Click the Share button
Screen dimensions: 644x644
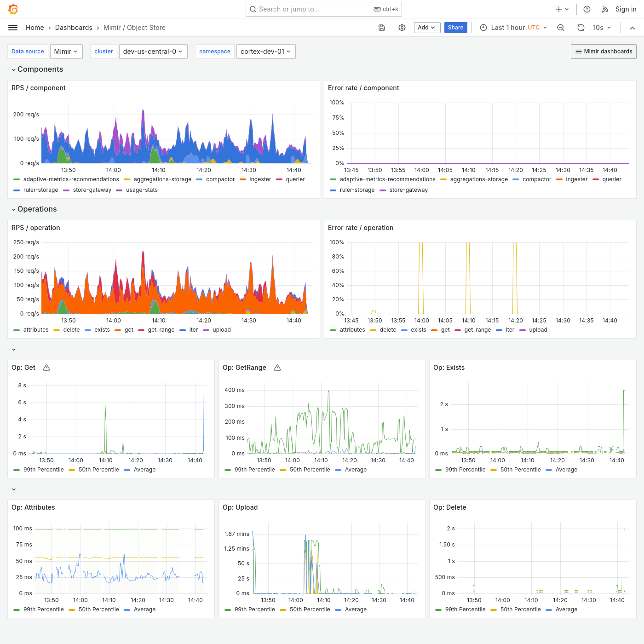coord(455,28)
